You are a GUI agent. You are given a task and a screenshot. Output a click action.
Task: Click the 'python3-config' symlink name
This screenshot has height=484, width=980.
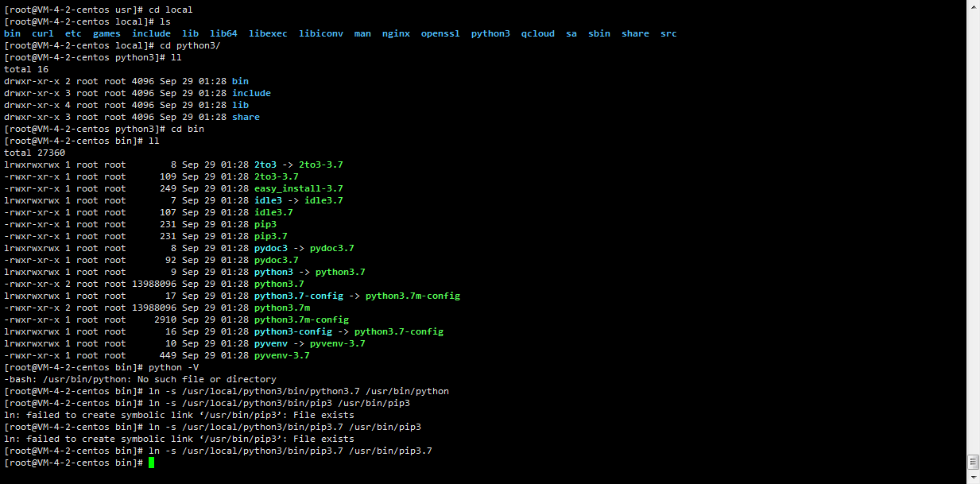click(x=293, y=331)
